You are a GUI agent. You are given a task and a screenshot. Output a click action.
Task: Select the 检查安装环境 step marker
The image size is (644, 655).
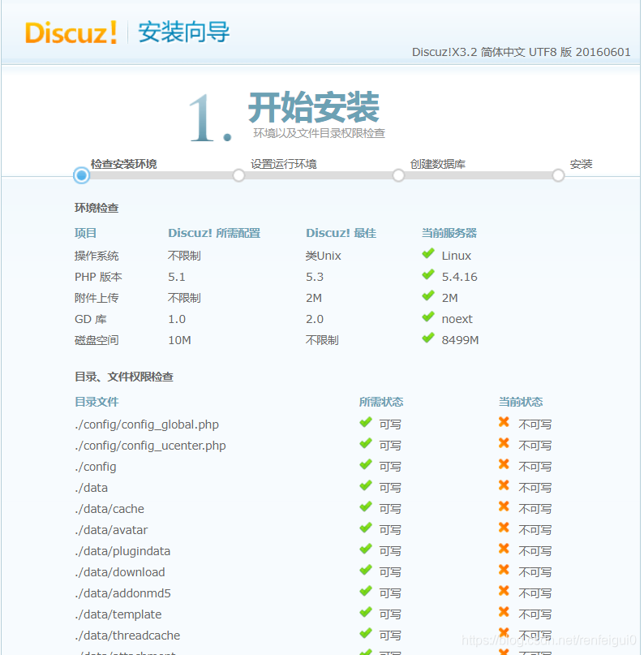(x=81, y=175)
